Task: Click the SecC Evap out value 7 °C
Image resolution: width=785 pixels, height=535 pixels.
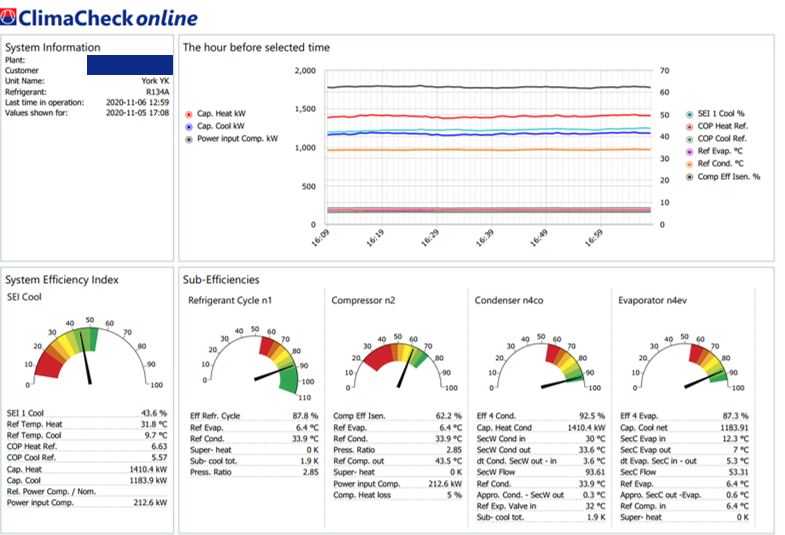Action: (x=741, y=450)
